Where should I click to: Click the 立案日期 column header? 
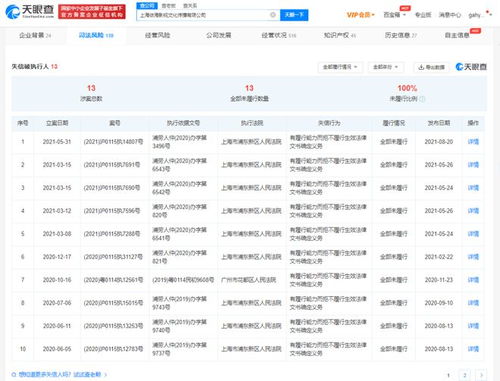click(57, 123)
